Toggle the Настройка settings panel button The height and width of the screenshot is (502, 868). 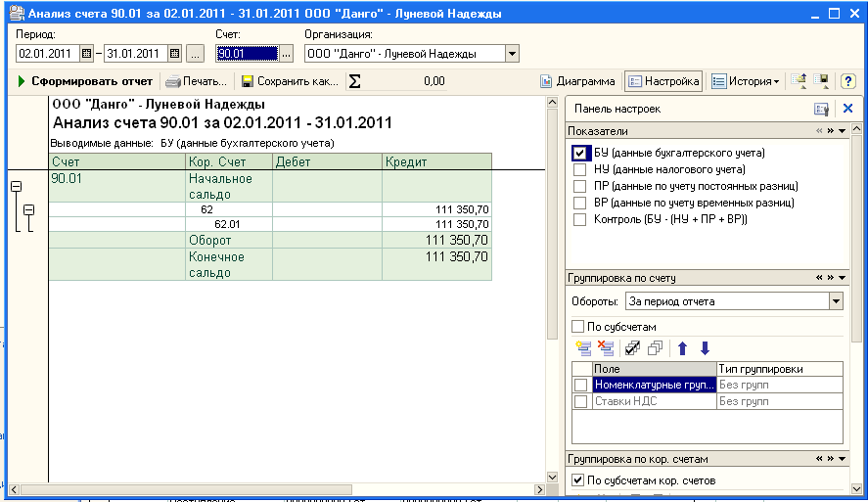663,81
